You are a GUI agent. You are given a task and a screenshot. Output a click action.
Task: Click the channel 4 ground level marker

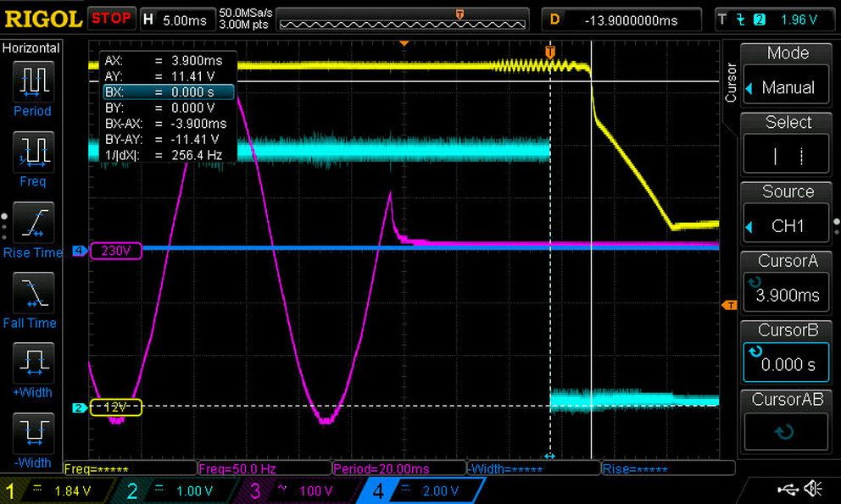point(80,251)
